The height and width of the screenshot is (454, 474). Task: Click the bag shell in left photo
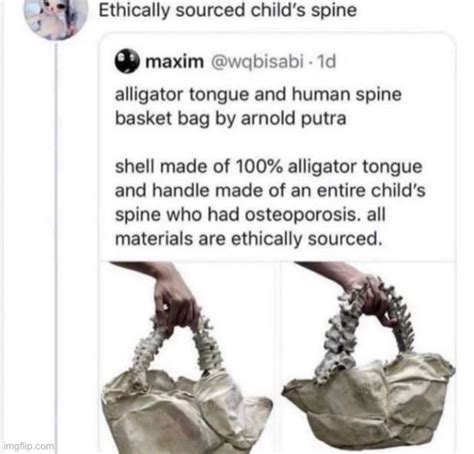pyautogui.click(x=187, y=412)
